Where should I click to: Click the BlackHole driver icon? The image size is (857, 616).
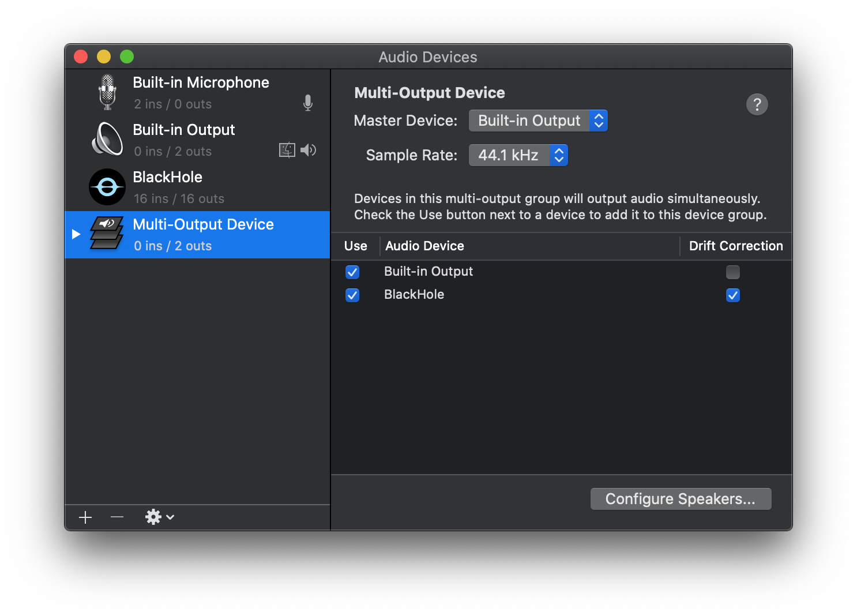tap(107, 186)
